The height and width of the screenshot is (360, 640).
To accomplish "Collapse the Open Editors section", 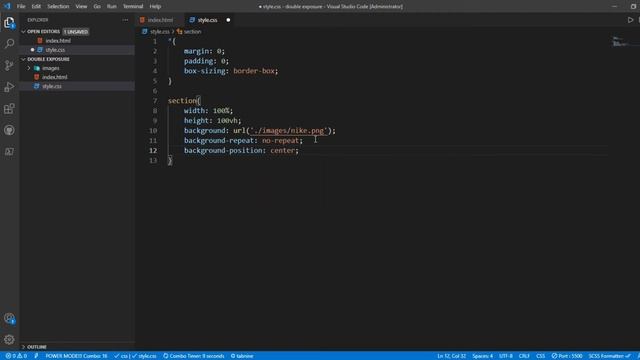I will (x=43, y=31).
